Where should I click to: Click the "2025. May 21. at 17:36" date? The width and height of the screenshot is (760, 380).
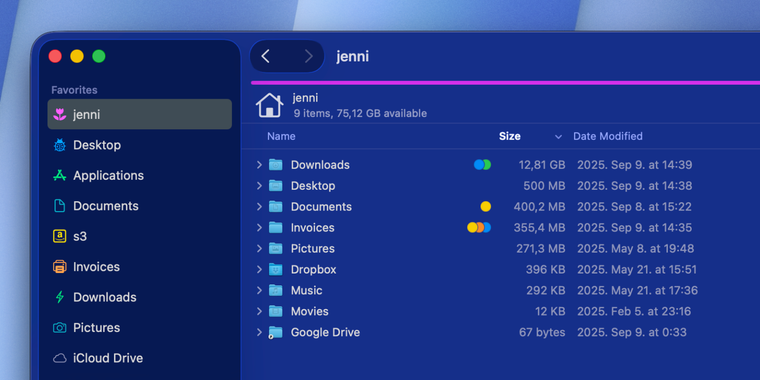tap(637, 290)
